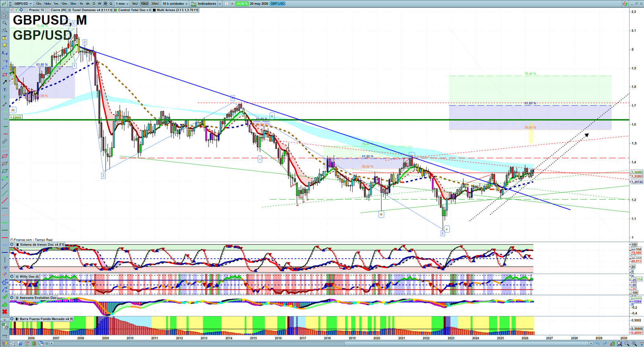This screenshot has height=347, width=644.
Task: Click the pencil icon in bottom-left toolbar
Action: point(5,344)
